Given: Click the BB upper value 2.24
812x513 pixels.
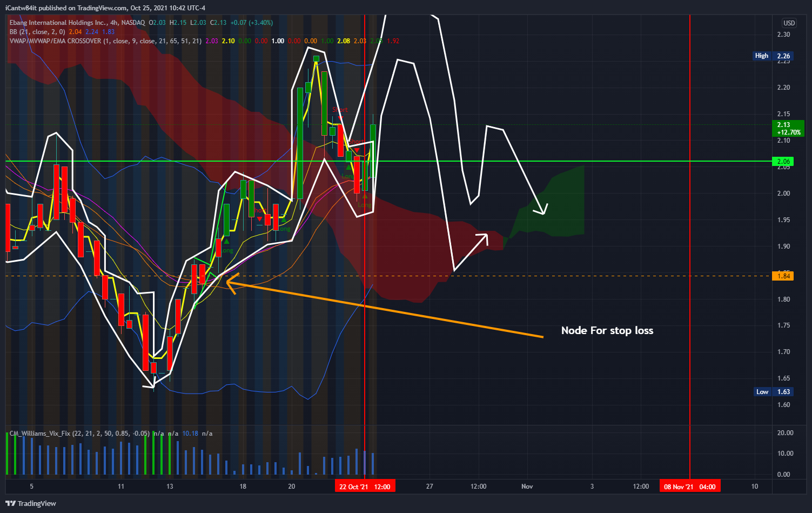Looking at the screenshot, I should (x=92, y=32).
